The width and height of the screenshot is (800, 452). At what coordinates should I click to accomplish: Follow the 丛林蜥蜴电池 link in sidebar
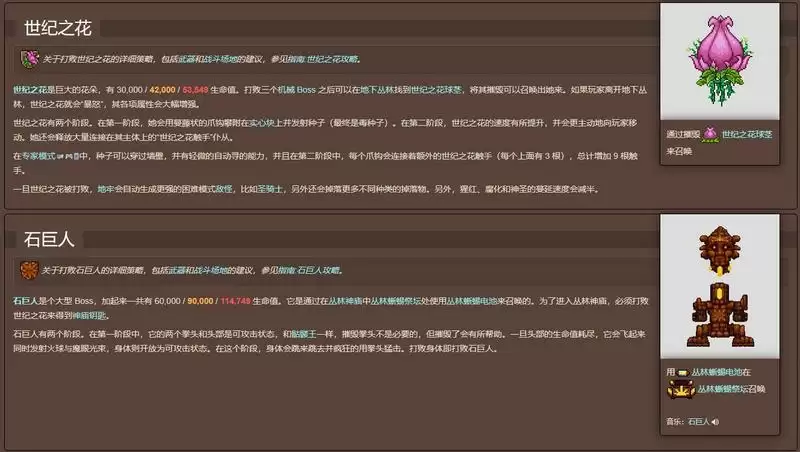[x=718, y=372]
